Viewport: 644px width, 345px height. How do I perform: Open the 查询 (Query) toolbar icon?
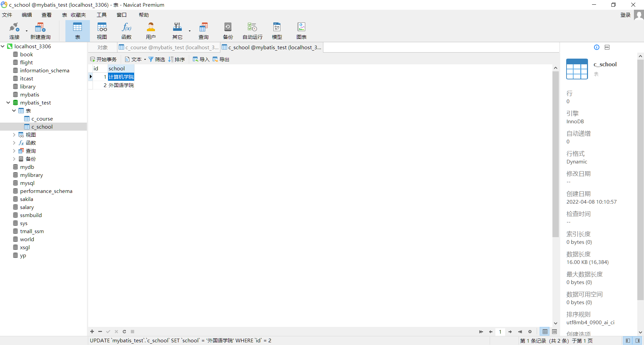pos(203,31)
